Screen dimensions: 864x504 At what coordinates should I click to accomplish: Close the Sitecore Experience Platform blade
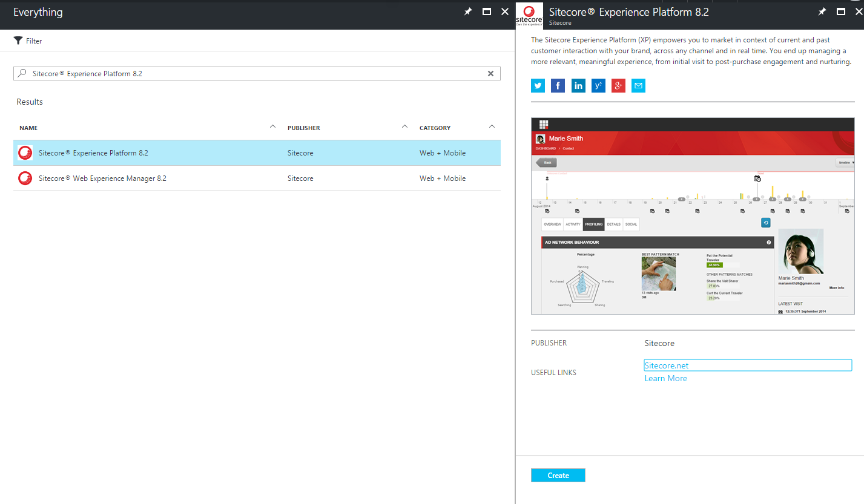[x=859, y=11]
